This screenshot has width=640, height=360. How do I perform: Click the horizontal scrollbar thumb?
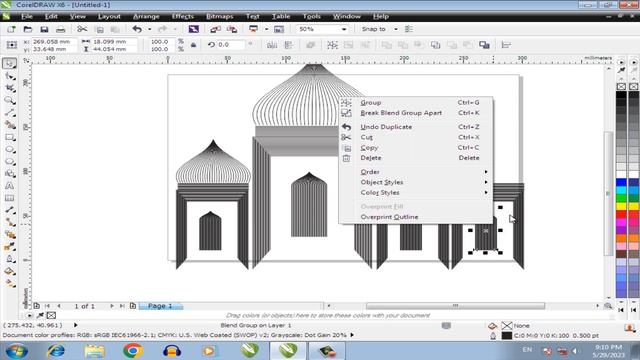click(x=455, y=306)
